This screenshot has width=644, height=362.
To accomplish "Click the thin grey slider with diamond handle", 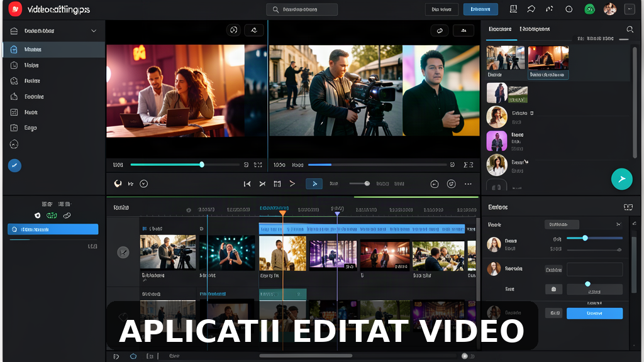I will (x=594, y=250).
